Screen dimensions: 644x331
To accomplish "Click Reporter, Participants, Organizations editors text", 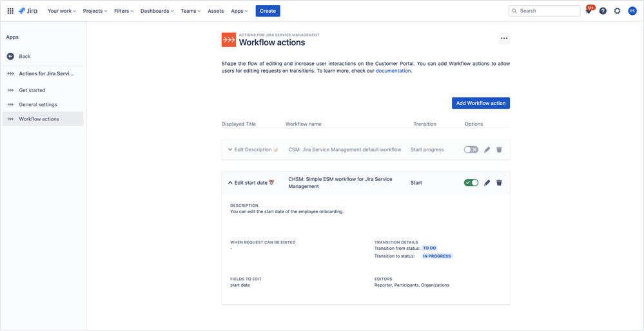I will pos(411,285).
